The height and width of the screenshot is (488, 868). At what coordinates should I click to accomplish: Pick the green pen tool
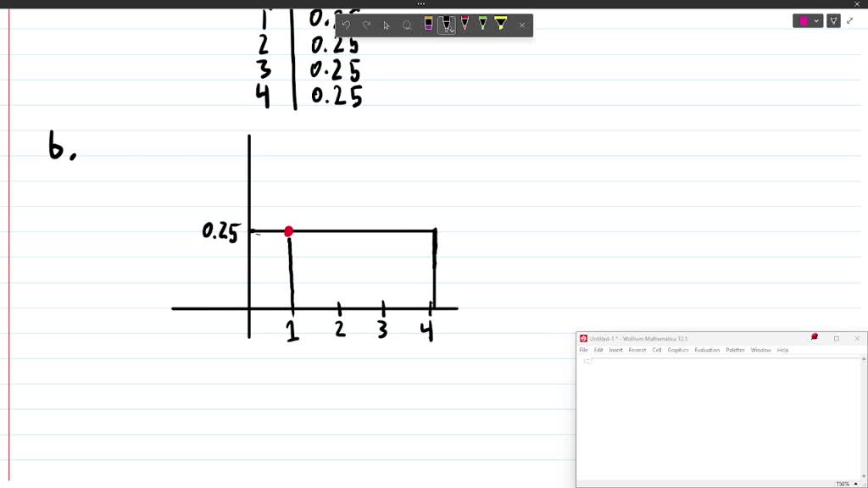pos(482,23)
